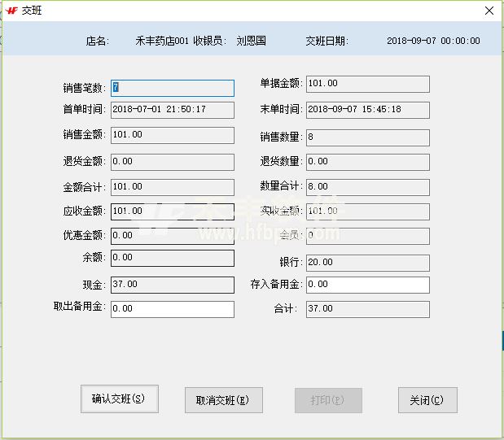504x440 pixels.
Task: Click the 余额 field
Action: [172, 258]
